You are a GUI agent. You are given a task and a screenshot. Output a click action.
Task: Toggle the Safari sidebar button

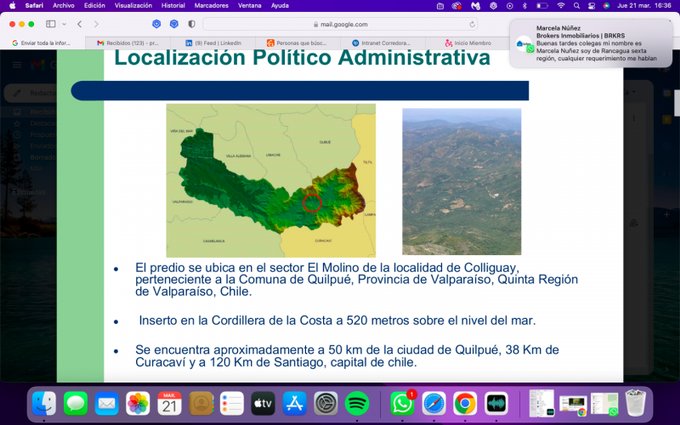click(51, 24)
